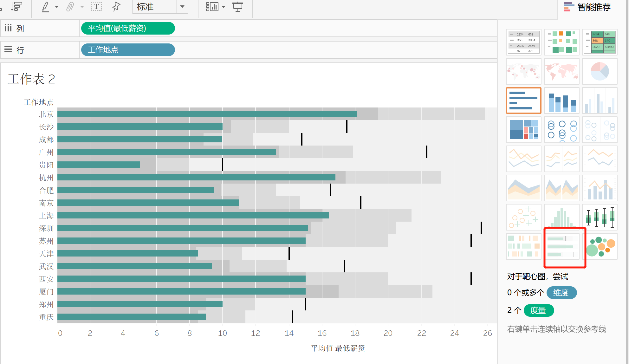The width and height of the screenshot is (629, 364).
Task: Click the 北京 green bar
Action: 207,114
